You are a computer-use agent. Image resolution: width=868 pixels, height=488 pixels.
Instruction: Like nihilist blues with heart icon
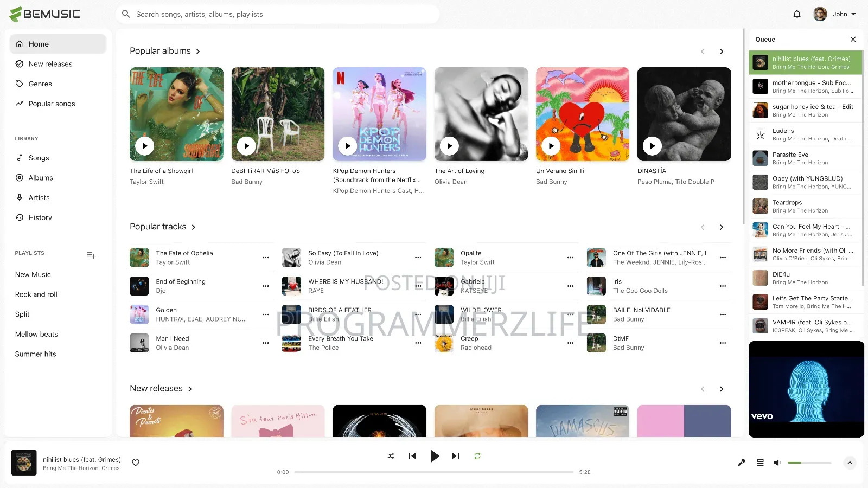[x=136, y=463]
